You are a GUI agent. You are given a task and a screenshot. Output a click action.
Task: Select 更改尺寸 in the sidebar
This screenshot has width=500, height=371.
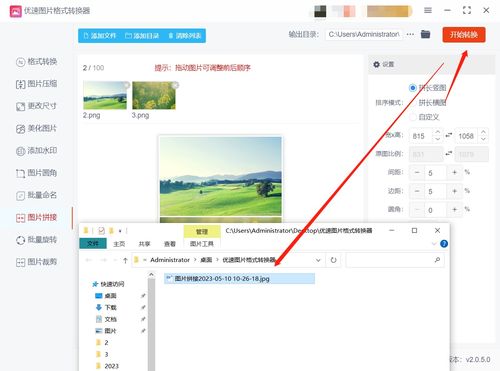(x=37, y=106)
